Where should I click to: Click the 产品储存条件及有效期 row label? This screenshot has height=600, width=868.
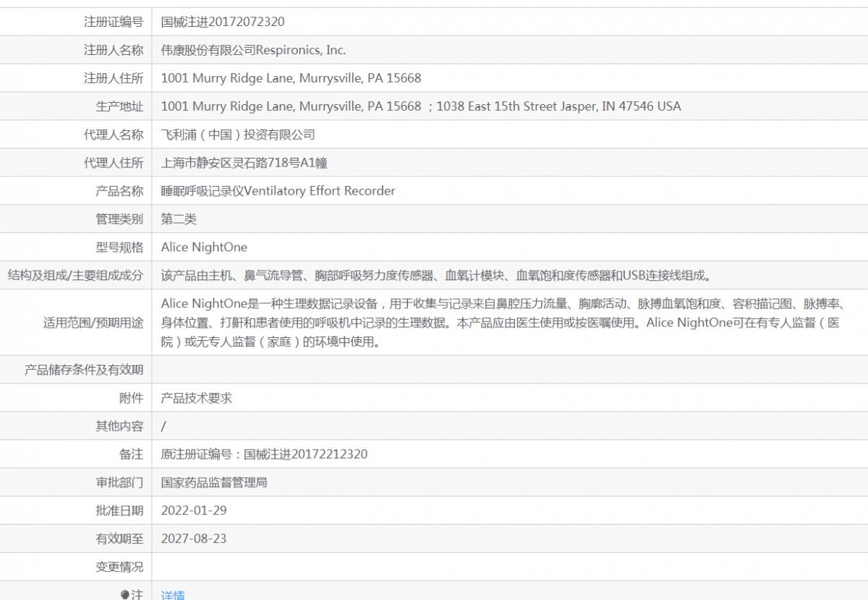coord(84,370)
